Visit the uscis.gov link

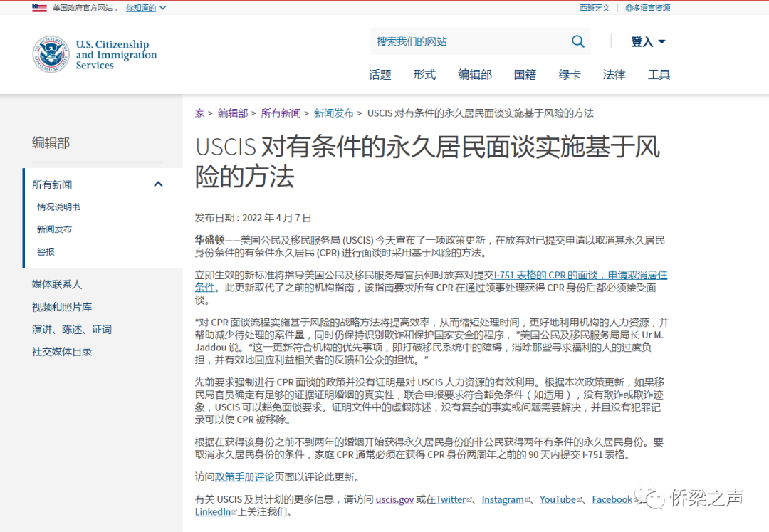[x=394, y=500]
